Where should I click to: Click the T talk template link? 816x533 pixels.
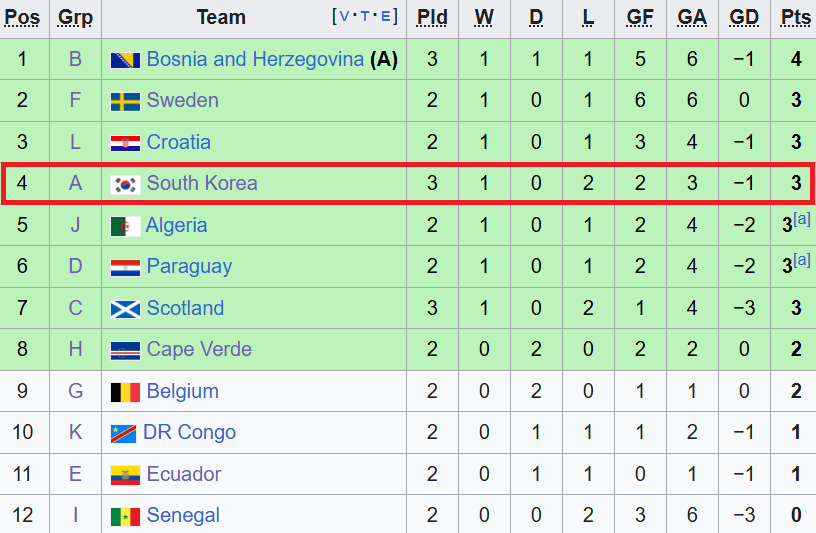[365, 17]
